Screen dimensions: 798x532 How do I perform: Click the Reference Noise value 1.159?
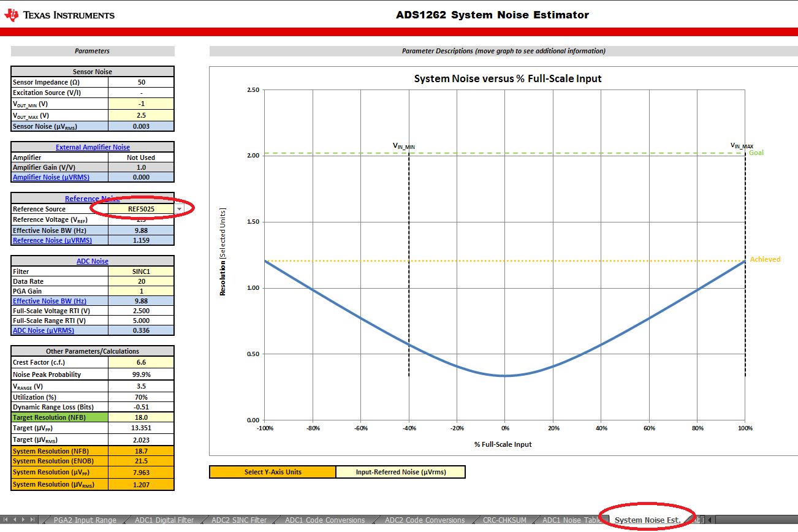pos(141,240)
